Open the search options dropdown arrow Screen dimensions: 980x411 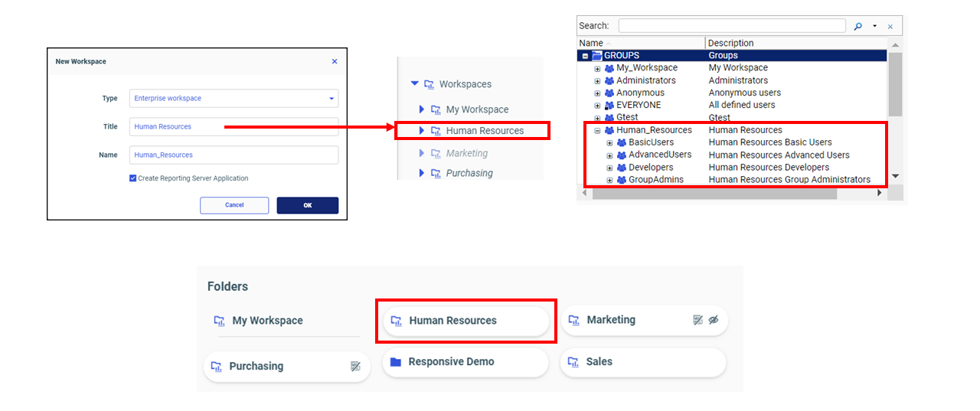[x=874, y=26]
